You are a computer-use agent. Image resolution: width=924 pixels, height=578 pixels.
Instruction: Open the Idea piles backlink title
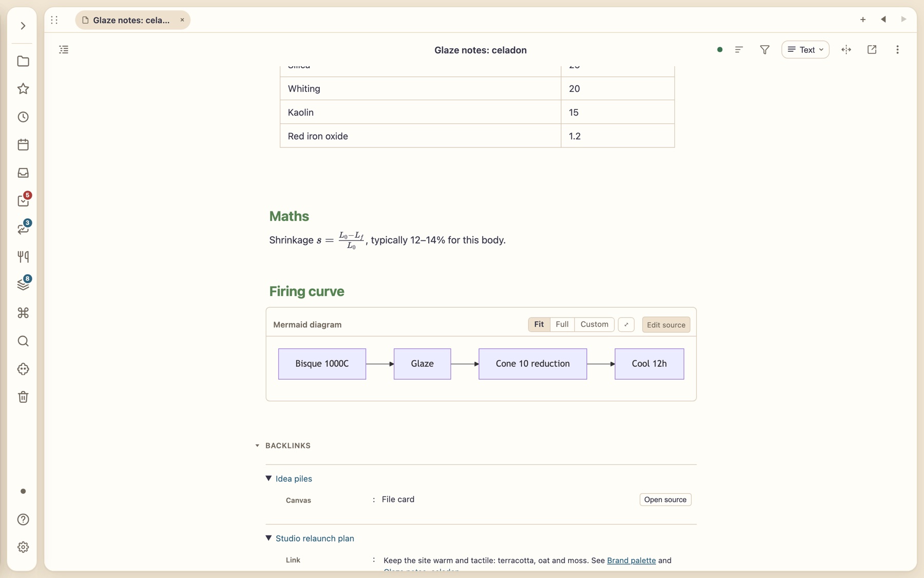294,479
